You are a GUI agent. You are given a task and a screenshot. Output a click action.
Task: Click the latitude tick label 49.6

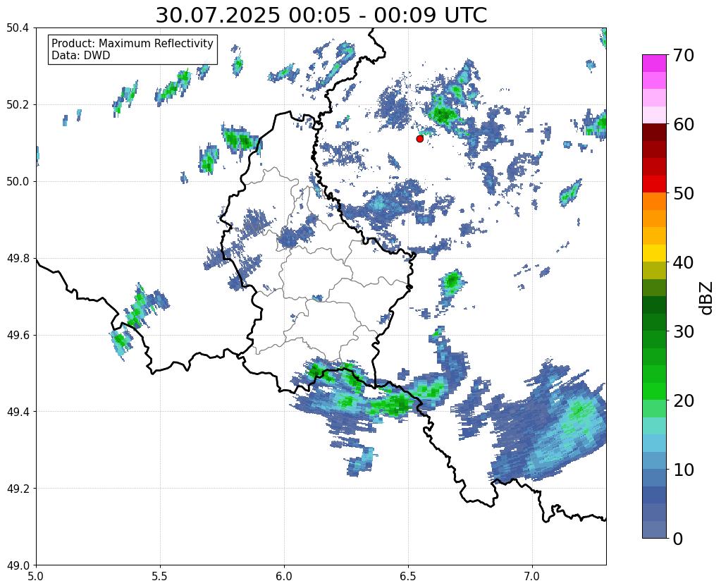click(18, 335)
